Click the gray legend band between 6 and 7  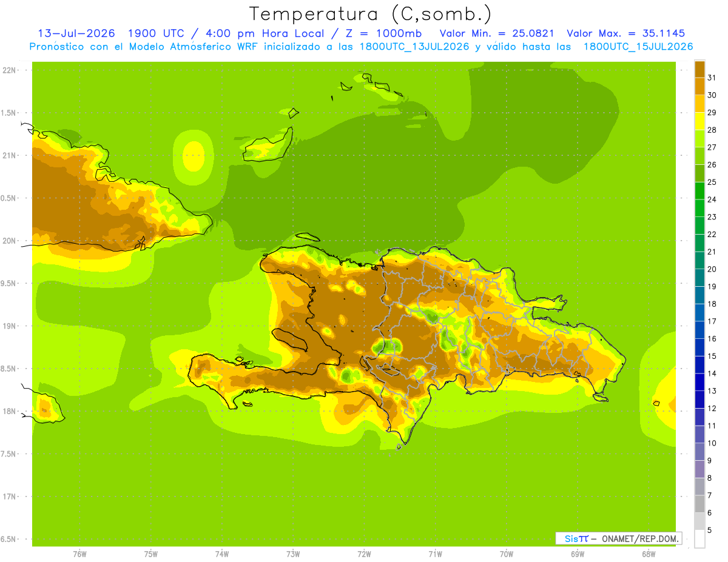click(x=699, y=504)
